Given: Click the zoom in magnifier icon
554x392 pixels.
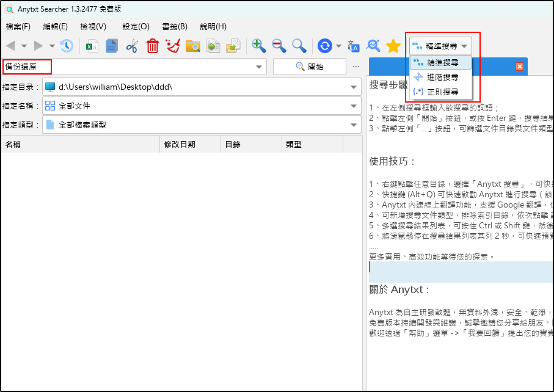Looking at the screenshot, I should 259,46.
